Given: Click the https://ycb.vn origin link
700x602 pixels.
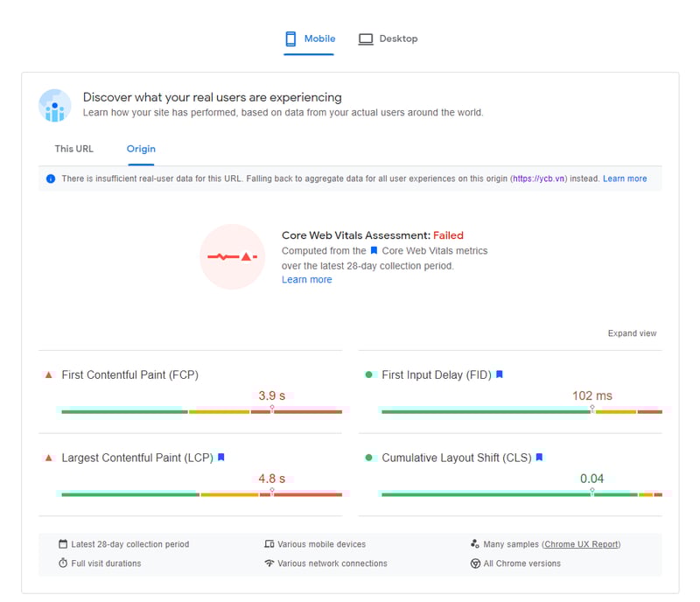Looking at the screenshot, I should (x=540, y=179).
